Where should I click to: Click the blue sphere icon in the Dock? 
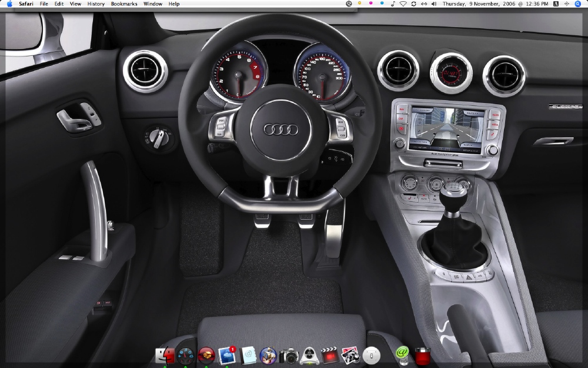[268, 355]
